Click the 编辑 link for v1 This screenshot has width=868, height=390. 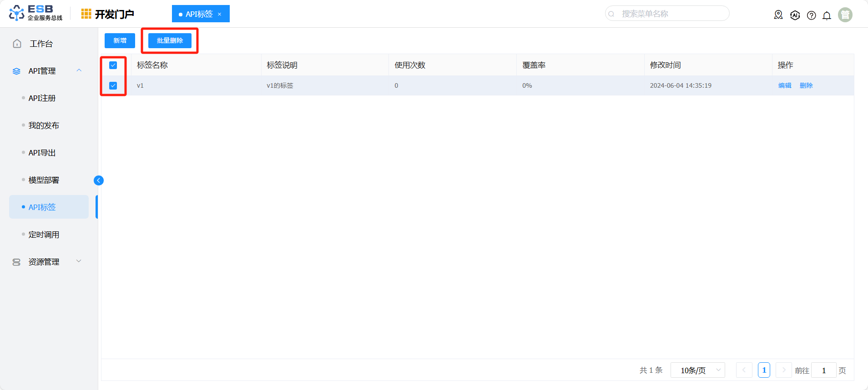coord(785,85)
